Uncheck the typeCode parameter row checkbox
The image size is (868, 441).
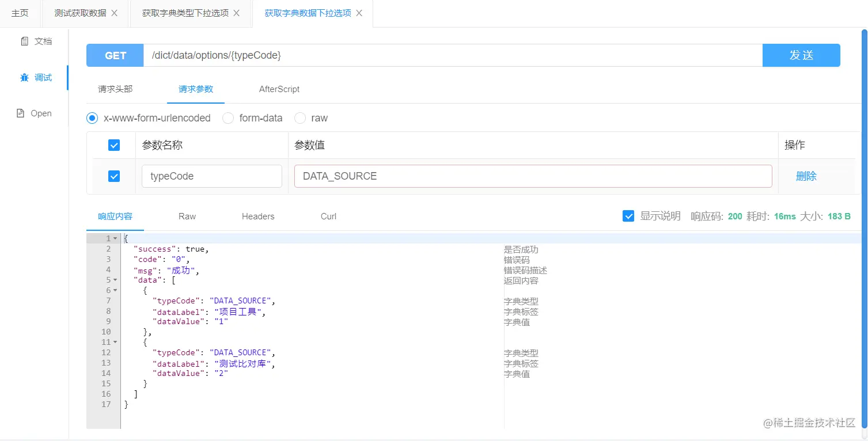coord(114,176)
